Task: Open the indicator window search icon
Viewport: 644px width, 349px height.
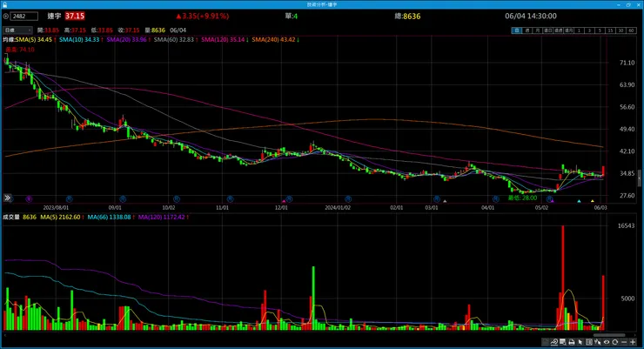Action: [x=563, y=342]
